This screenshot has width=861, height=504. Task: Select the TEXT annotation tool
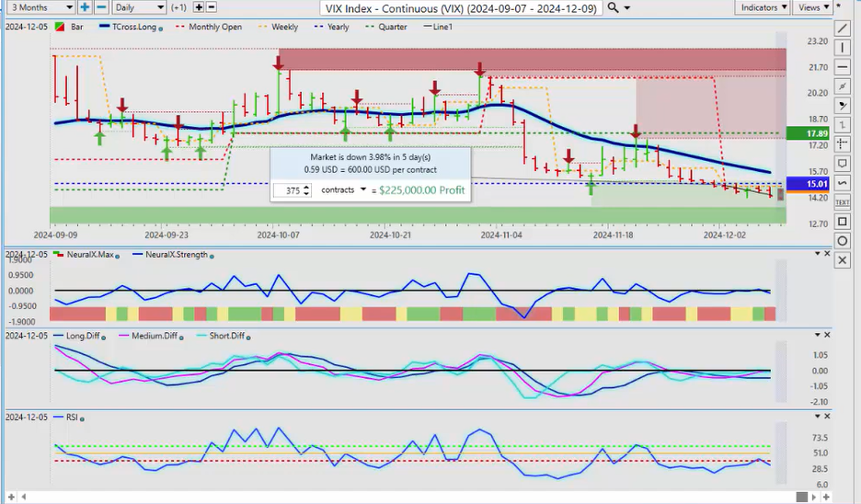844,202
